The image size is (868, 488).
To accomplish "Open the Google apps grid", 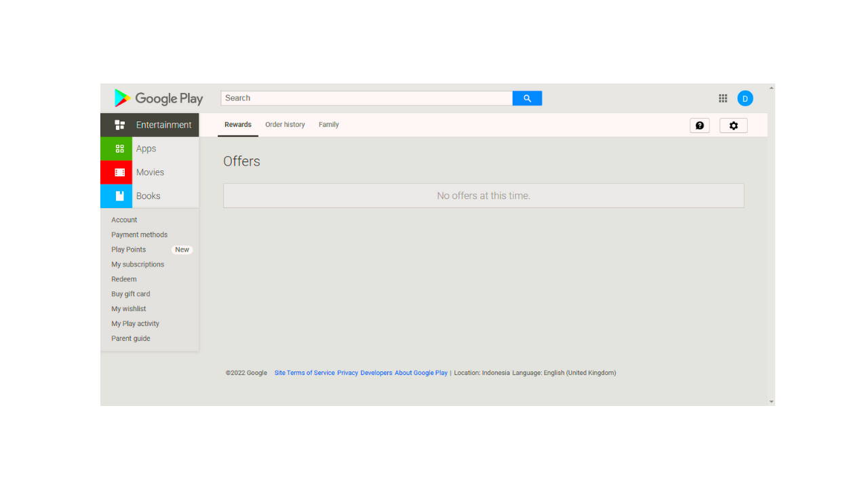I will click(x=723, y=98).
